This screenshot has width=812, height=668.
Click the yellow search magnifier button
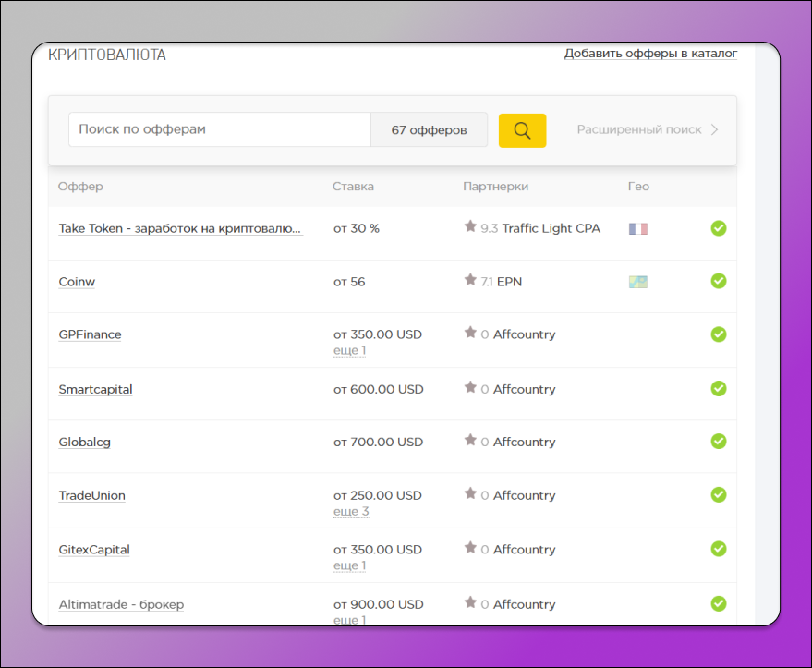[x=522, y=130]
